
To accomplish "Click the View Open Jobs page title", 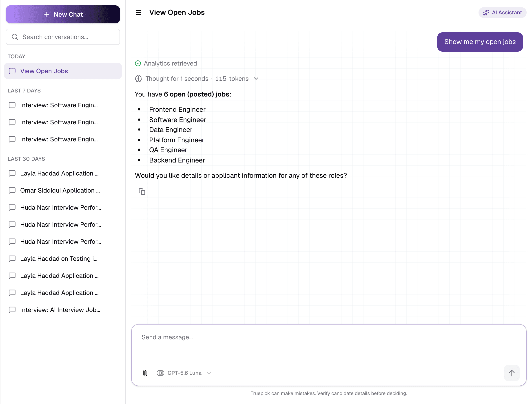I will click(177, 13).
